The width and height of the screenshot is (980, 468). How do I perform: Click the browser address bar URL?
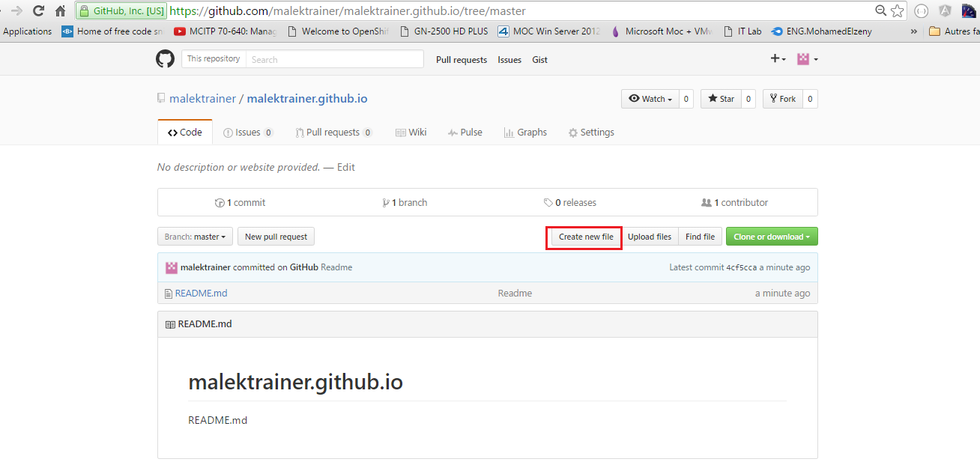coord(348,11)
